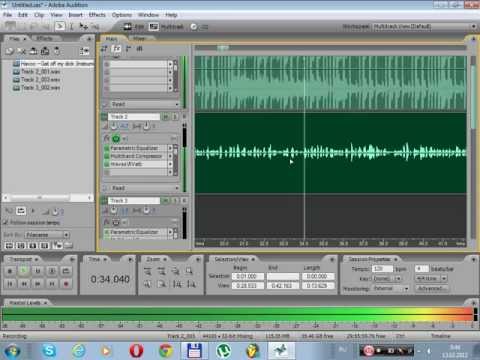Click the Multitrack view button

click(166, 27)
